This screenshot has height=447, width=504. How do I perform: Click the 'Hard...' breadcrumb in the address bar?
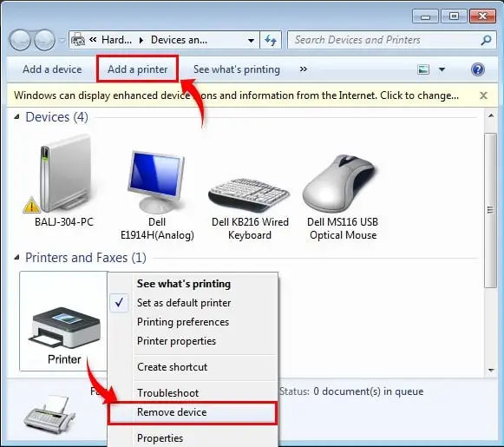116,40
